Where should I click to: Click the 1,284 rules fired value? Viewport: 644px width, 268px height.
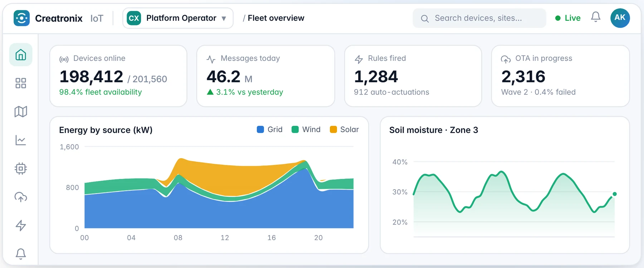pyautogui.click(x=376, y=77)
